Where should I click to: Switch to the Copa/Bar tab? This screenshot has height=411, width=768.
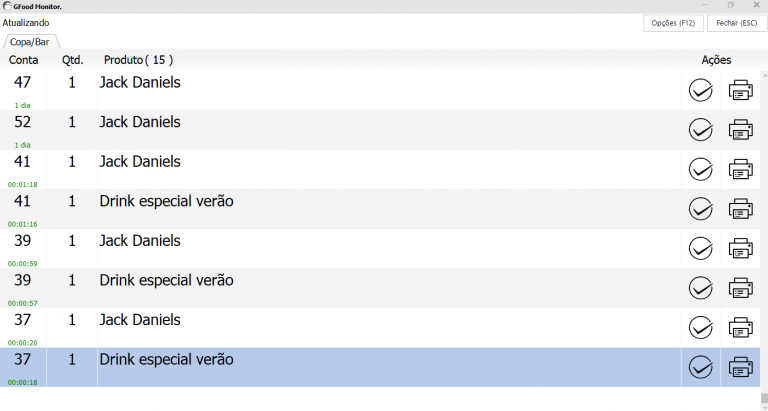coord(32,42)
